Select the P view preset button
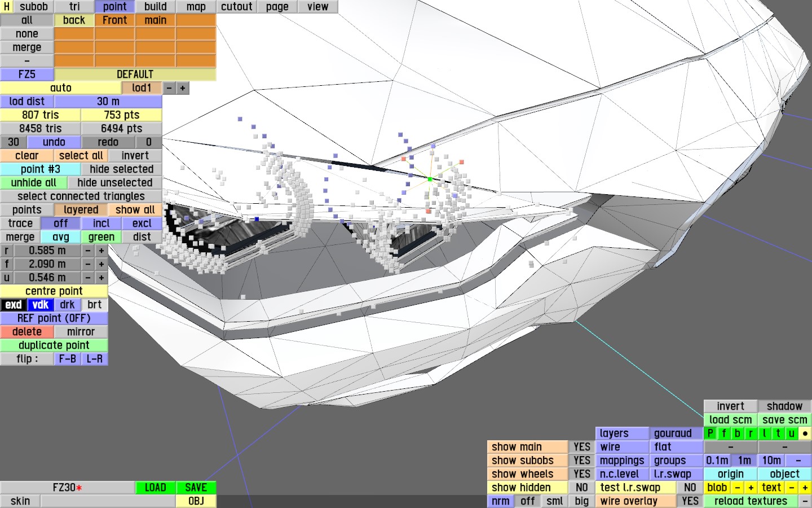The image size is (812, 508). coord(710,433)
